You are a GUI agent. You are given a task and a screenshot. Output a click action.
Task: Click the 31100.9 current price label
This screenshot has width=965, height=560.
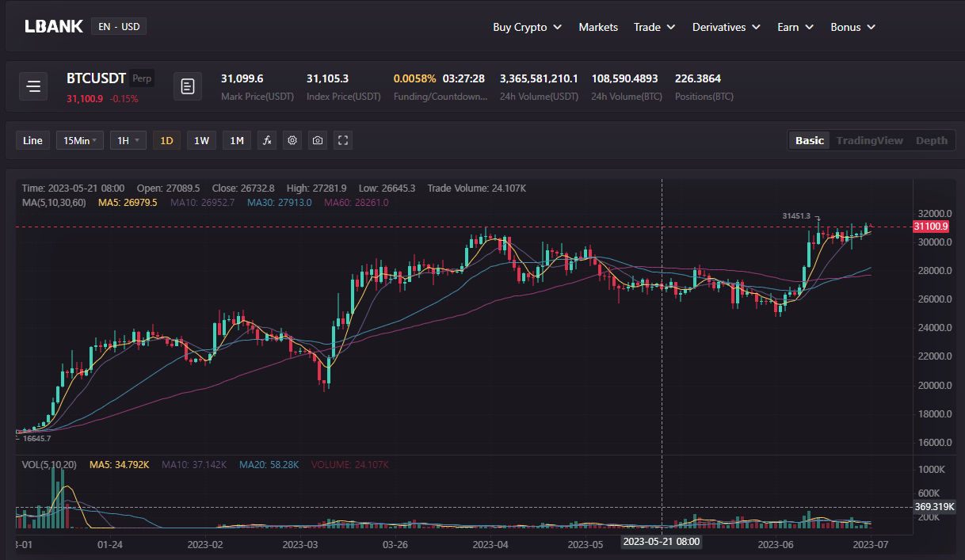click(x=931, y=227)
